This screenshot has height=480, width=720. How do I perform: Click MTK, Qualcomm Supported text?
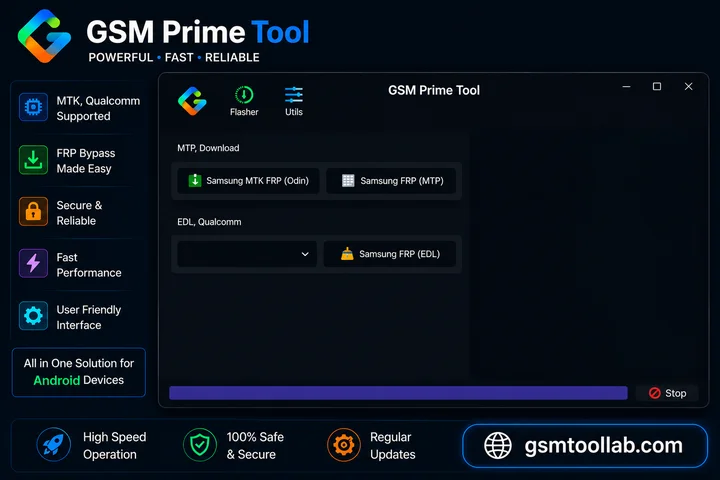pyautogui.click(x=98, y=108)
